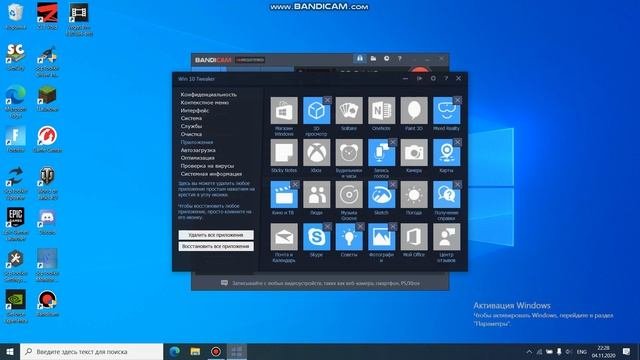Open the Контекстное меню section

[204, 102]
